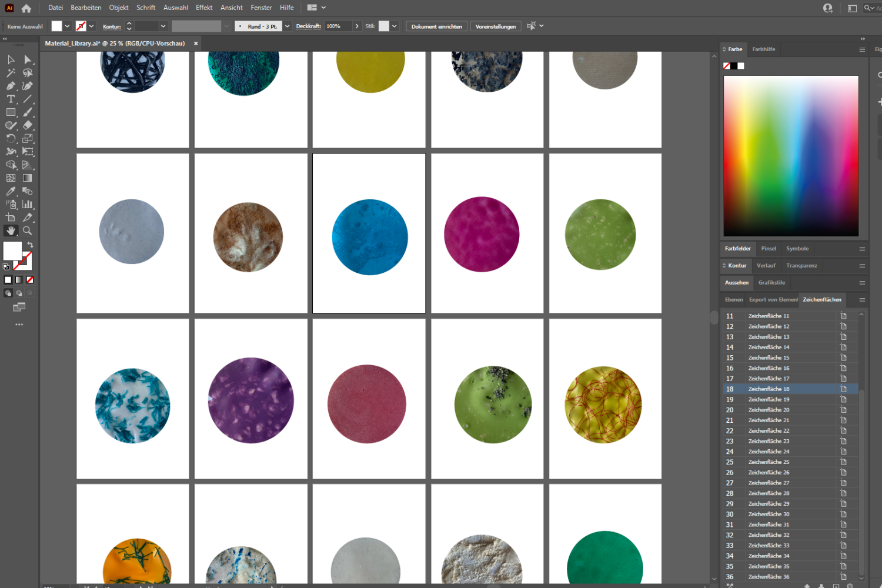This screenshot has width=882, height=588.
Task: Select the Free Transform tool
Action: (28, 152)
